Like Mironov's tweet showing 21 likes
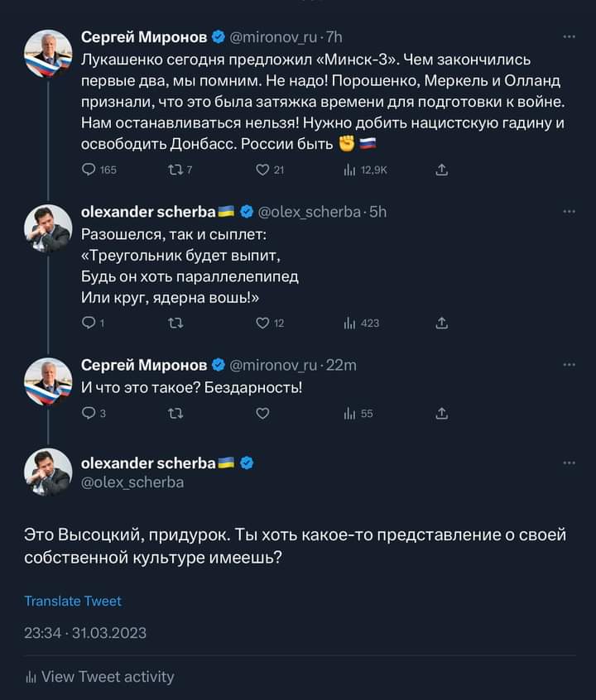 pos(262,170)
